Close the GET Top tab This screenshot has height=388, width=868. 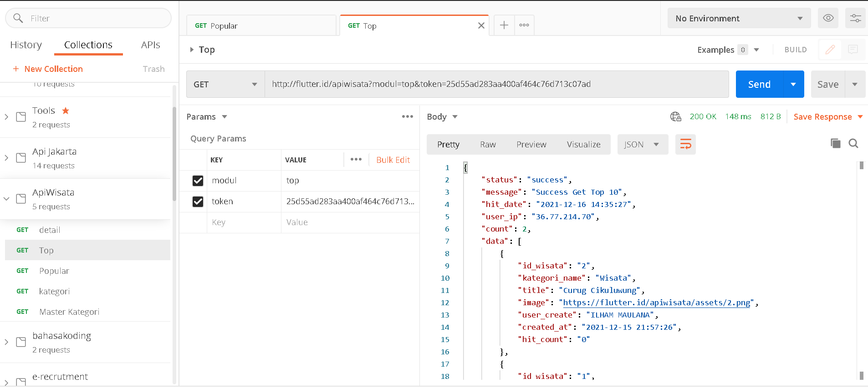tap(481, 25)
